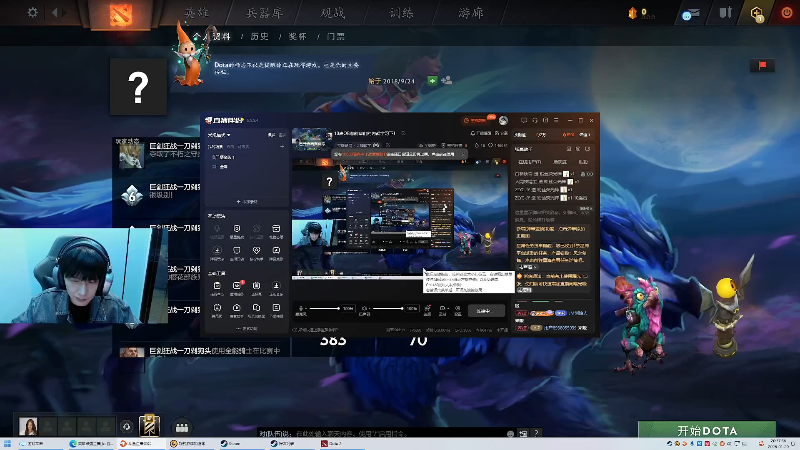This screenshot has width=800, height=450.
Task: Focus the team chat input field
Action: tap(380, 433)
